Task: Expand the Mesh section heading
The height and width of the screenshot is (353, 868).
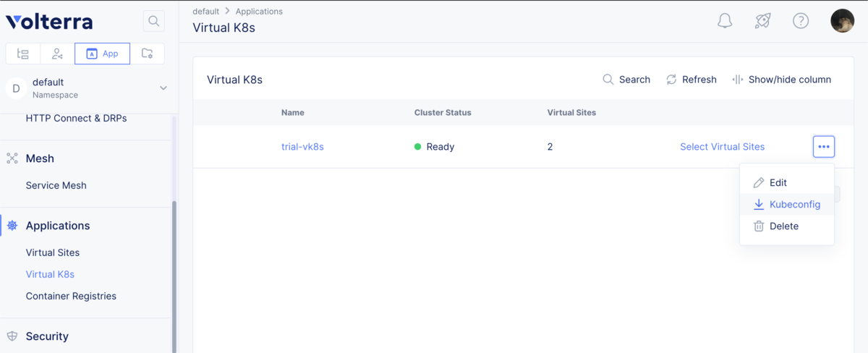Action: pyautogui.click(x=40, y=158)
